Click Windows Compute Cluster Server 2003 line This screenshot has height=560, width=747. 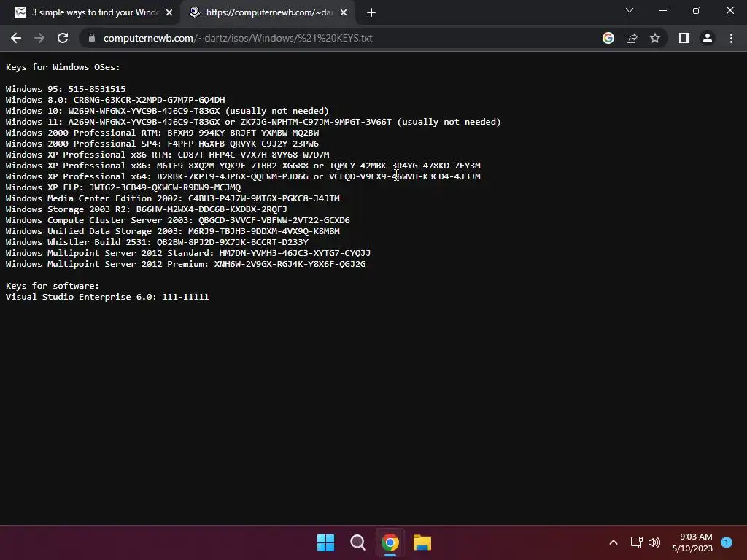pos(178,220)
